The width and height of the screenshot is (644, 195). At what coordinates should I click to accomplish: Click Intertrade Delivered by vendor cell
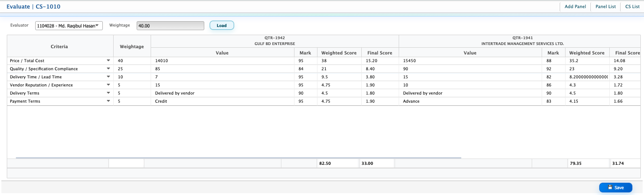point(470,93)
